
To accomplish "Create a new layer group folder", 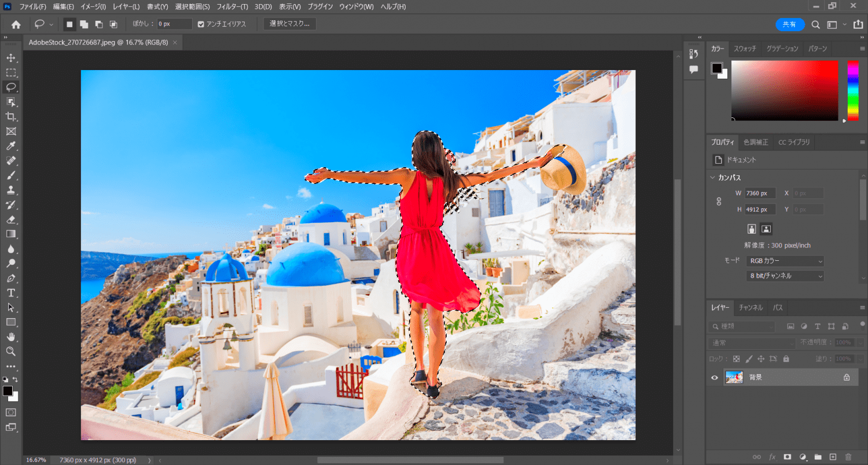I will (818, 457).
